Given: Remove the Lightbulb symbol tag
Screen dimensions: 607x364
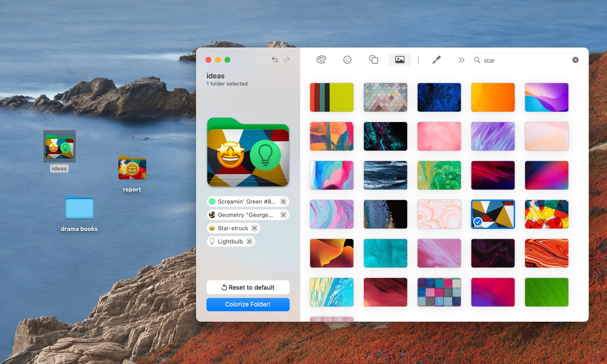Looking at the screenshot, I should click(x=249, y=241).
